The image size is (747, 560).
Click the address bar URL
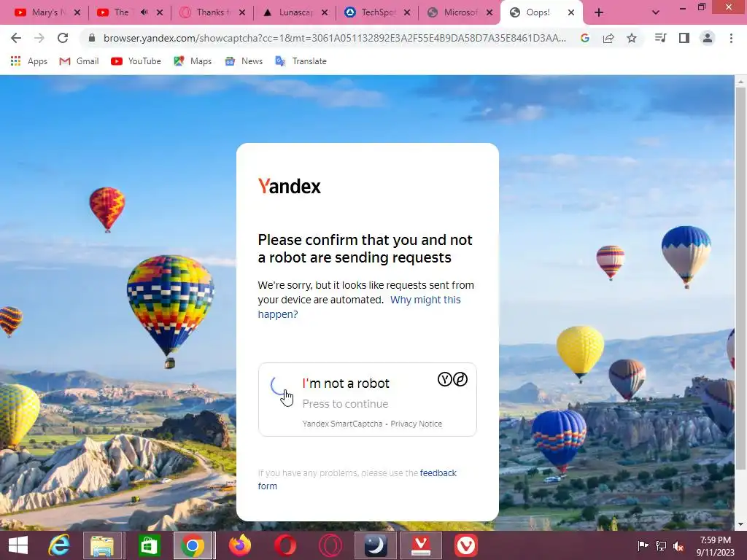click(x=334, y=38)
